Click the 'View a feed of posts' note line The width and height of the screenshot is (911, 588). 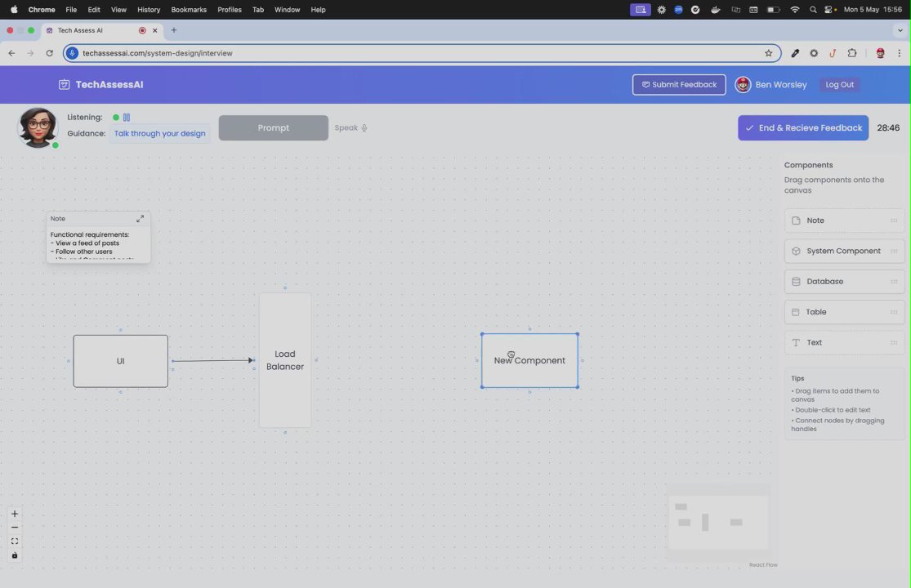(87, 243)
